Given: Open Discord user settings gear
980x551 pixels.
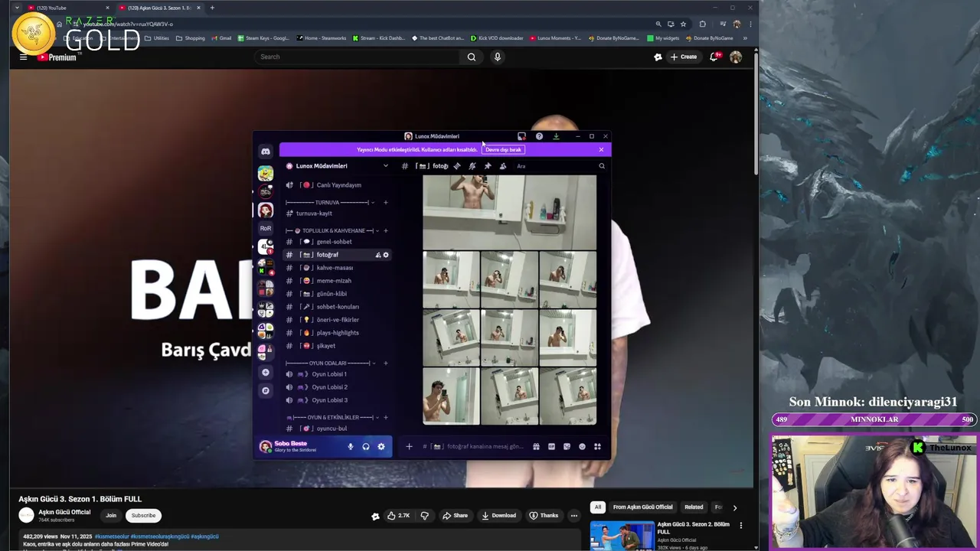Looking at the screenshot, I should (x=381, y=447).
